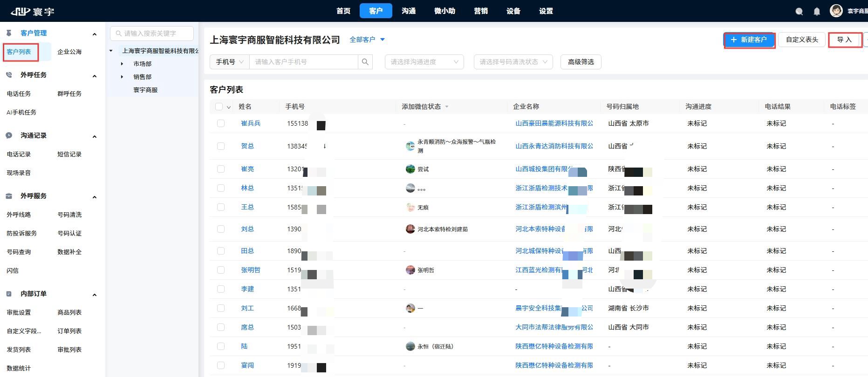Open 号码清洗 in sidebar

[x=69, y=215]
